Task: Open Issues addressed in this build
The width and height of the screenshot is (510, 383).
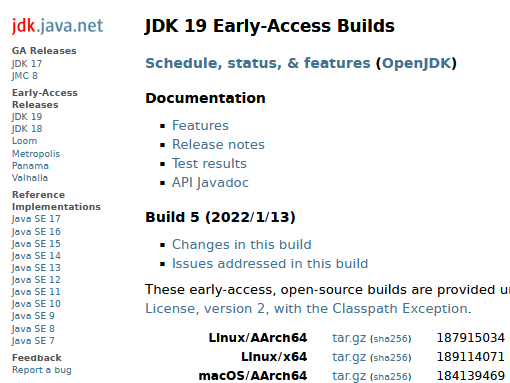Action: click(270, 264)
